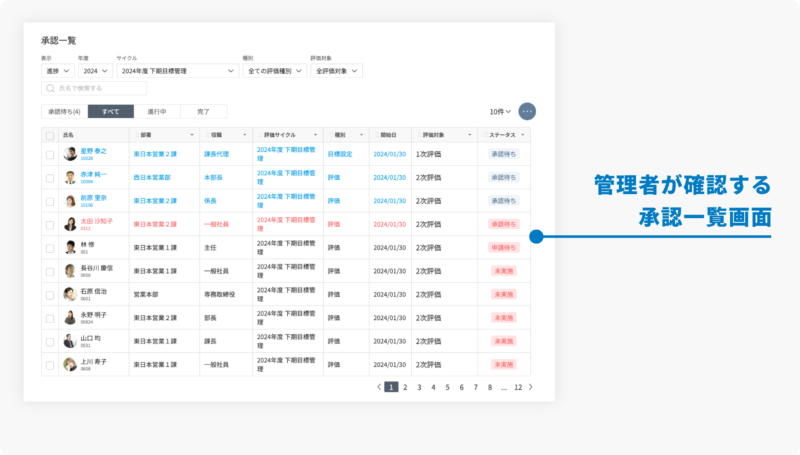The image size is (800, 455).
Task: Click the 氏名 column header
Action: click(x=68, y=135)
